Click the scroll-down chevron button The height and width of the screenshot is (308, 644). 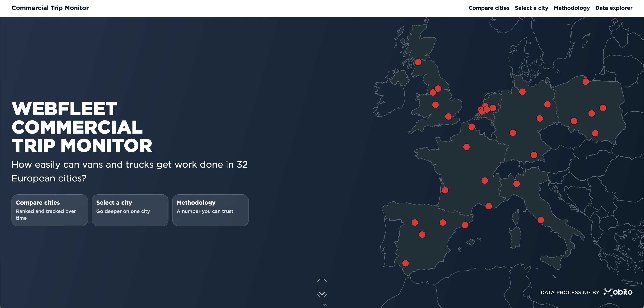coord(322,288)
